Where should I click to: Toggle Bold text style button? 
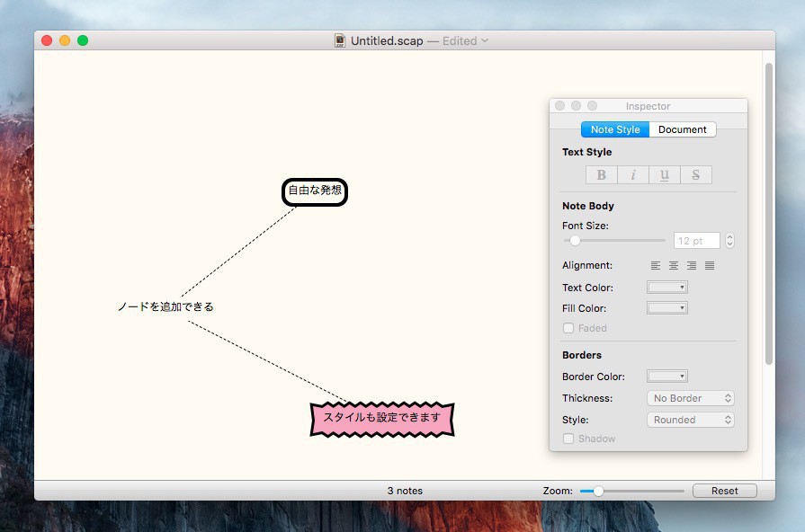[x=602, y=175]
